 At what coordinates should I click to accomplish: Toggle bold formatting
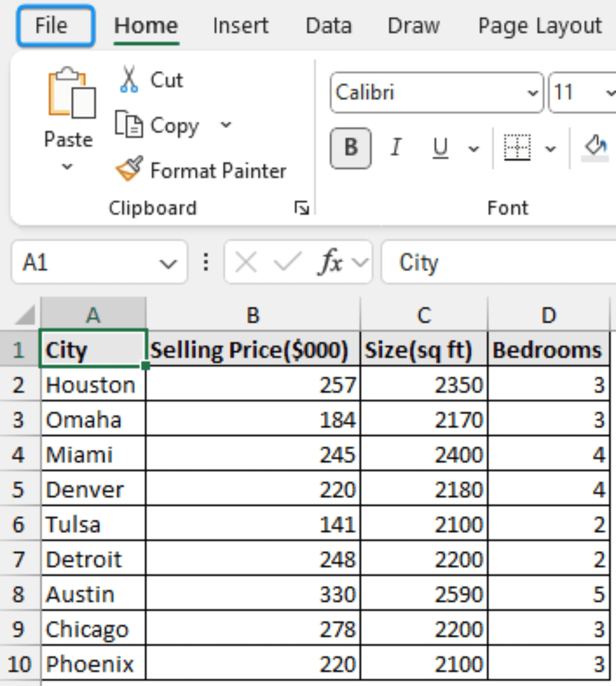click(x=350, y=147)
